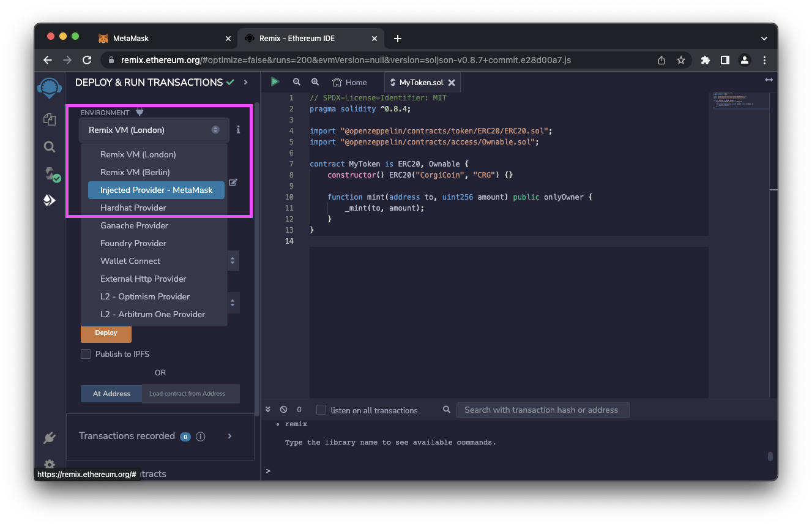812x526 pixels.
Task: Click the browser back arrow
Action: [48, 60]
